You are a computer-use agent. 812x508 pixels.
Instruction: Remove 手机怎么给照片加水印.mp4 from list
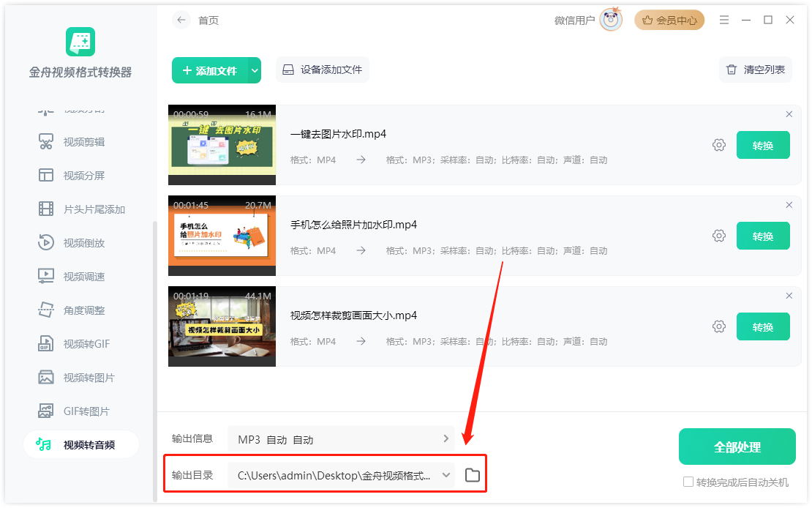pyautogui.click(x=789, y=205)
